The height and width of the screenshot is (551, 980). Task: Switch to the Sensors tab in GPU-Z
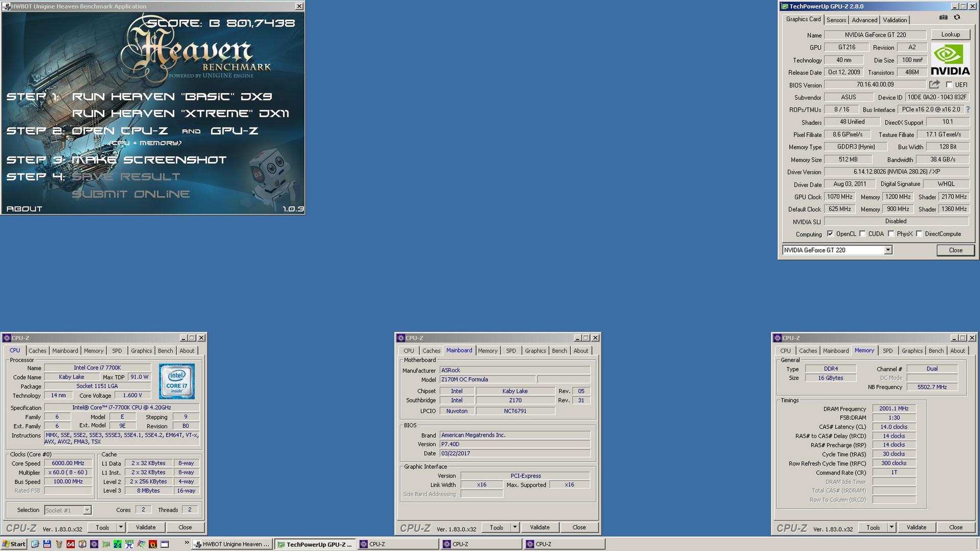tap(836, 20)
